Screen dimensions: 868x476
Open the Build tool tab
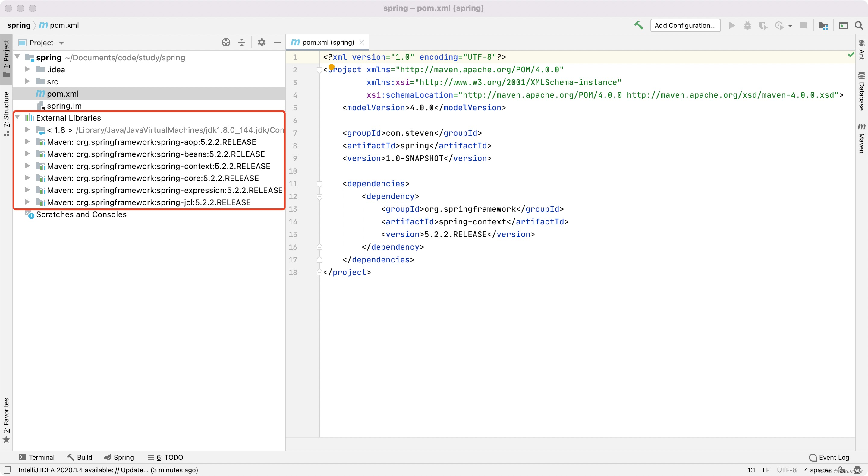(x=80, y=457)
